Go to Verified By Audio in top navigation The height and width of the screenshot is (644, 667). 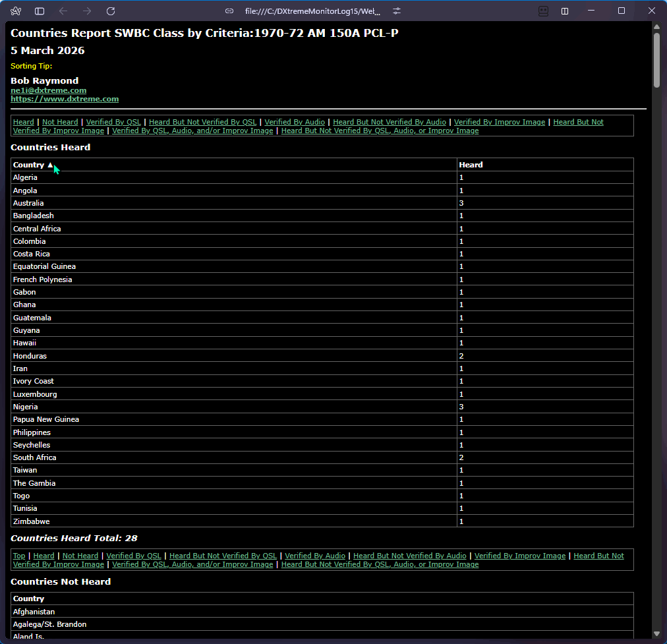coord(295,122)
